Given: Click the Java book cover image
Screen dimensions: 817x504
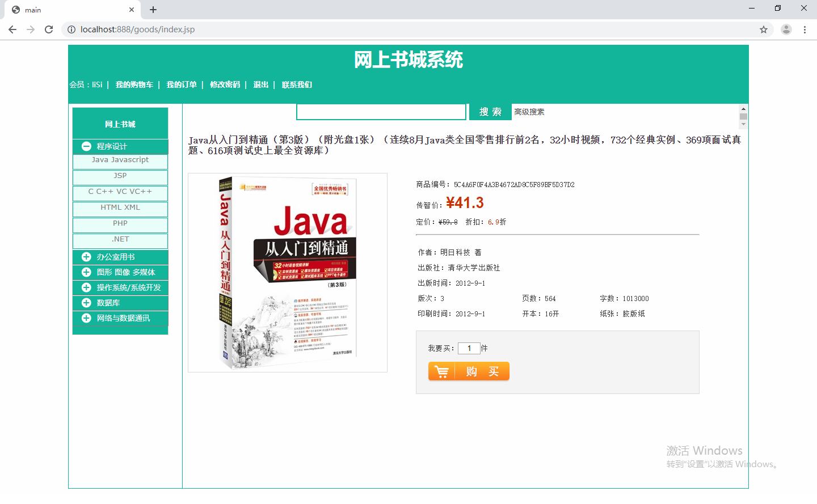Looking at the screenshot, I should pos(288,273).
